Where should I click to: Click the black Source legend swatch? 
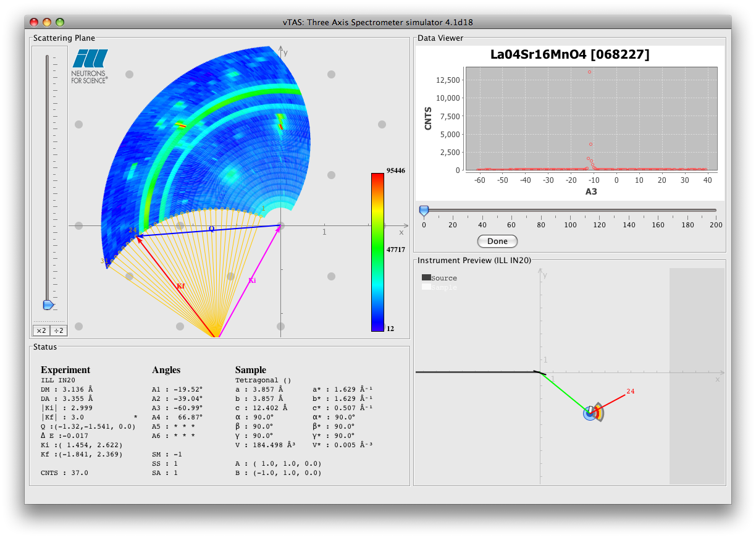[x=426, y=278]
